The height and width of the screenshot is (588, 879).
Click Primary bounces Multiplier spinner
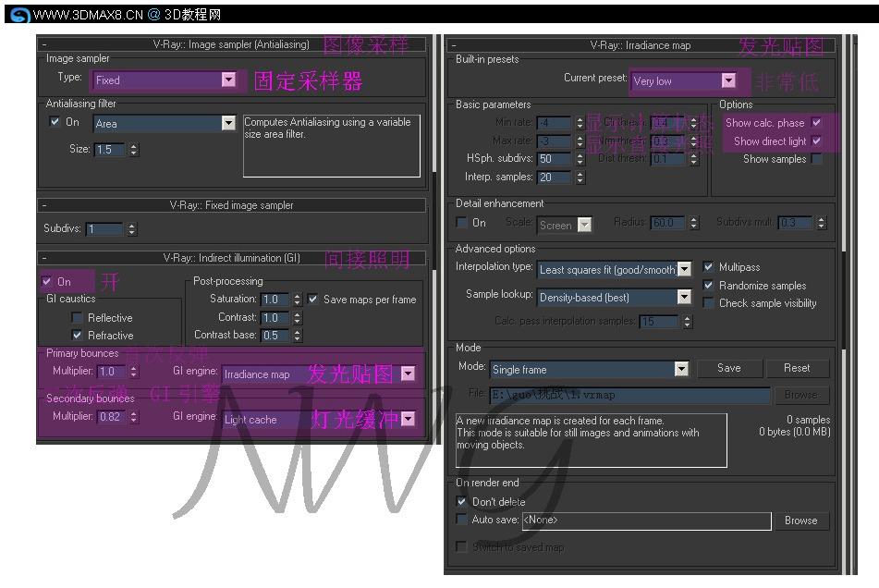133,372
